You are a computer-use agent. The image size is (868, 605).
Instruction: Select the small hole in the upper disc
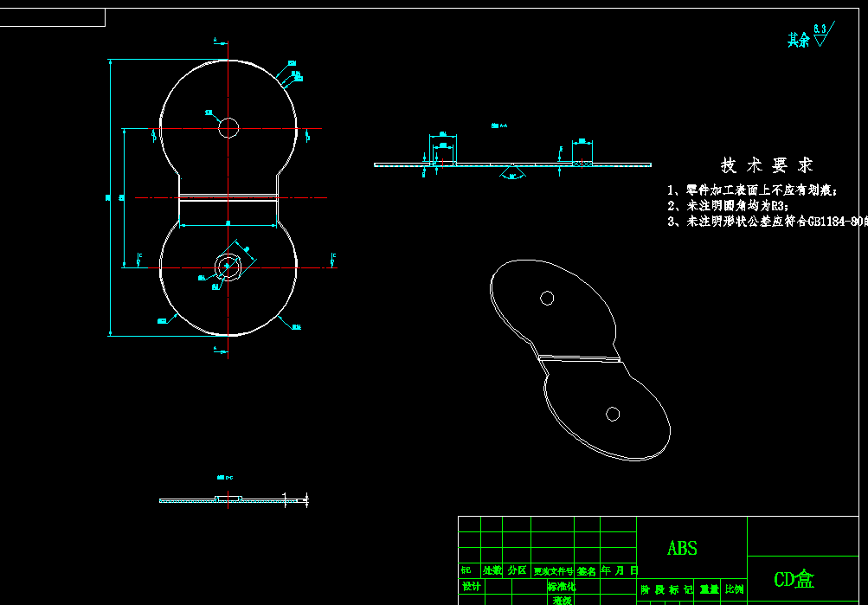(x=228, y=128)
